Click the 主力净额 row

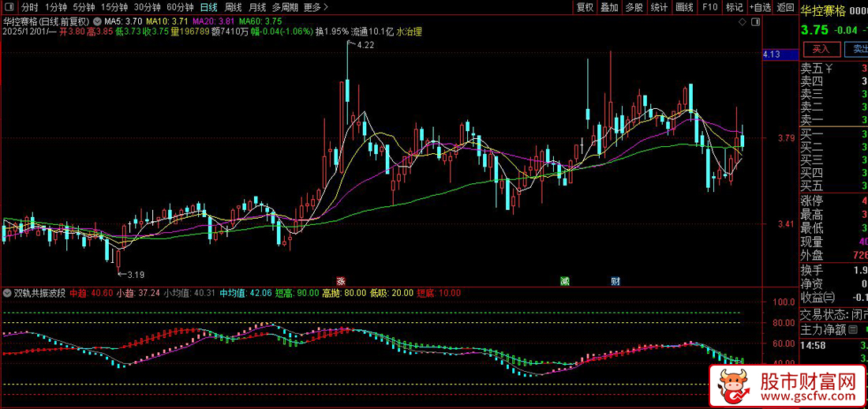coord(834,330)
